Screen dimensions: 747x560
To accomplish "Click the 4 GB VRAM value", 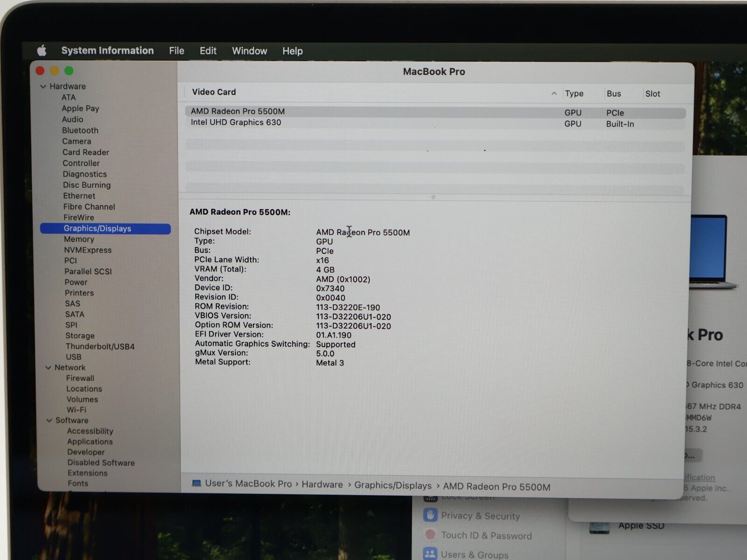I will (325, 270).
